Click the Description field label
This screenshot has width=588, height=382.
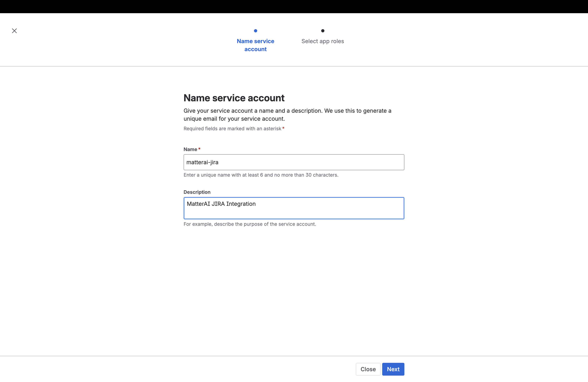coord(197,192)
